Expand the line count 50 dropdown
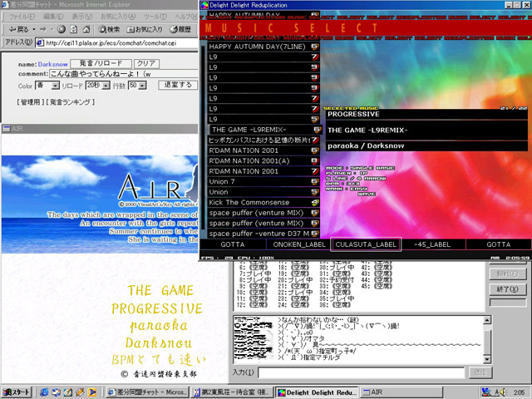The width and height of the screenshot is (532, 399). 138,86
